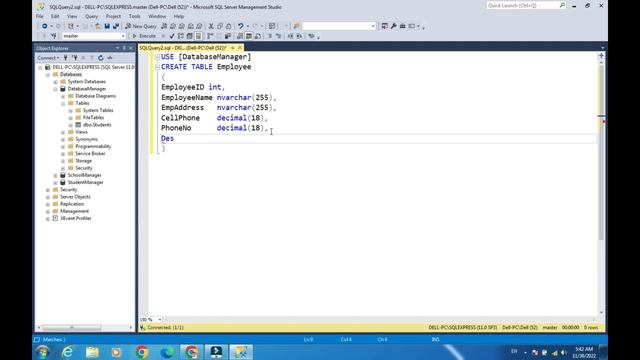This screenshot has width=640, height=360.
Task: Collapse the Databases folder node
Action: [48, 75]
